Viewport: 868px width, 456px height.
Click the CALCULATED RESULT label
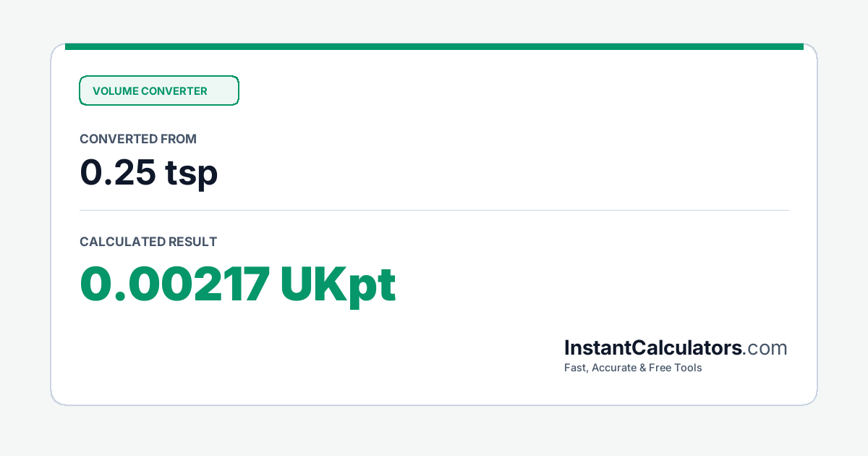point(148,242)
